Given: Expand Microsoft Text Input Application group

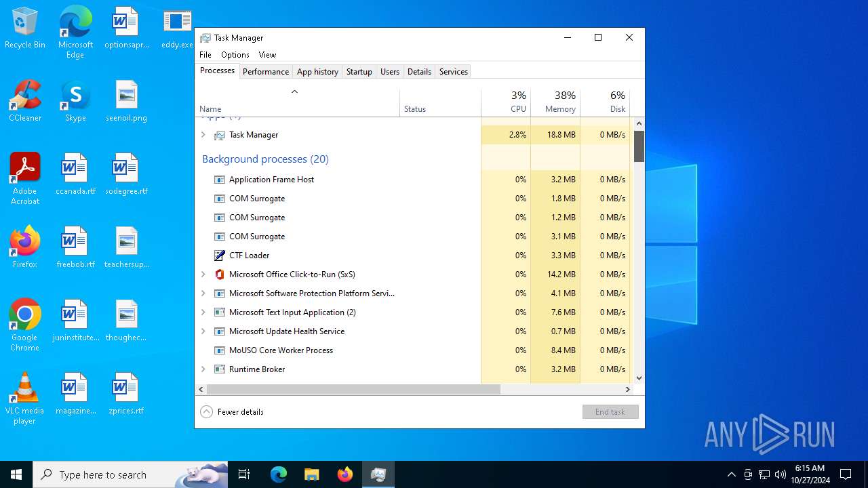Looking at the screenshot, I should click(203, 312).
